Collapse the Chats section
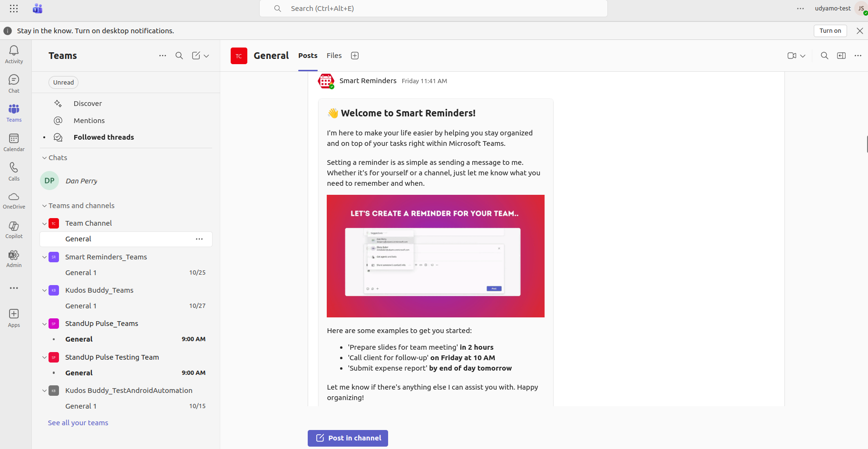The height and width of the screenshot is (449, 868). (45, 158)
